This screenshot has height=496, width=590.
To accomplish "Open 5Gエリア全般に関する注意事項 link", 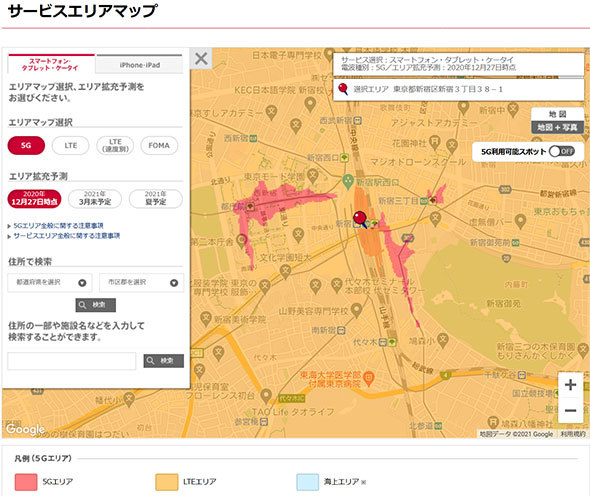I will (x=58, y=225).
